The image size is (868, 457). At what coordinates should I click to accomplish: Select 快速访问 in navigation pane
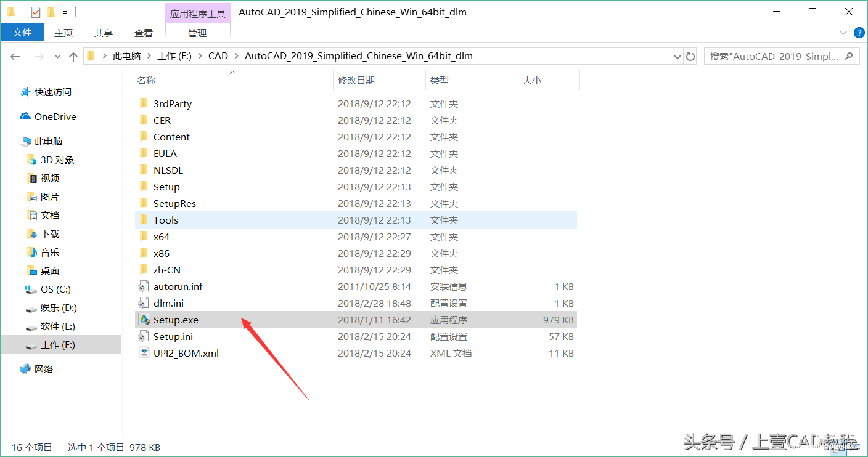point(46,92)
